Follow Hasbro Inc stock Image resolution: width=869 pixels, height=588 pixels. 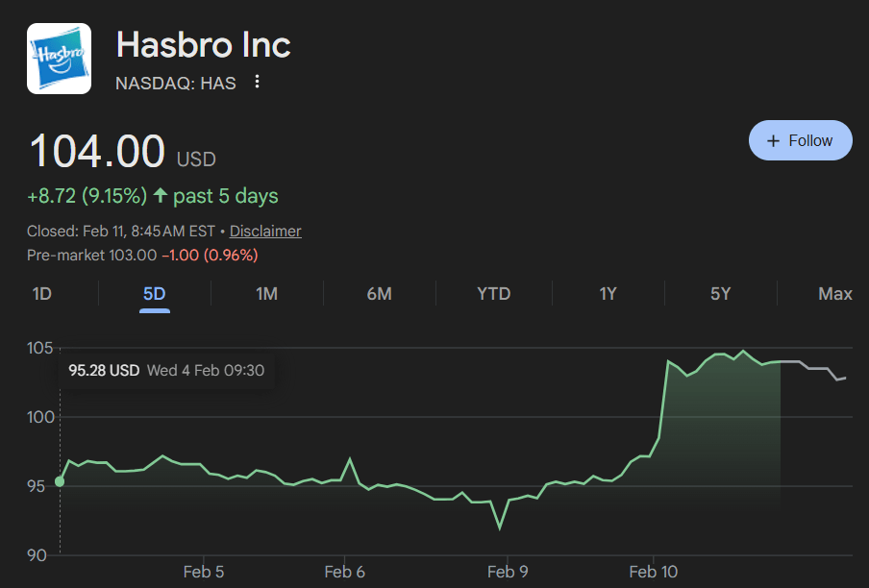coord(800,140)
